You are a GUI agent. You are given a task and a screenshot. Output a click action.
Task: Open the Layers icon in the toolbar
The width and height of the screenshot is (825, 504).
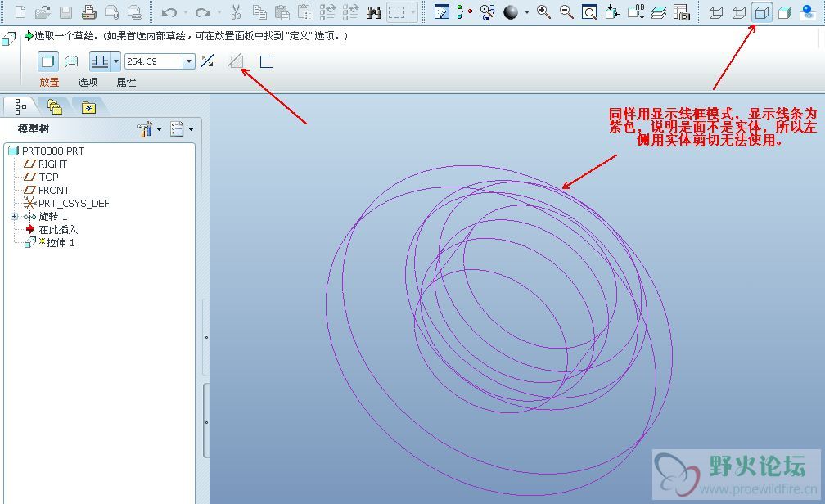coord(659,11)
